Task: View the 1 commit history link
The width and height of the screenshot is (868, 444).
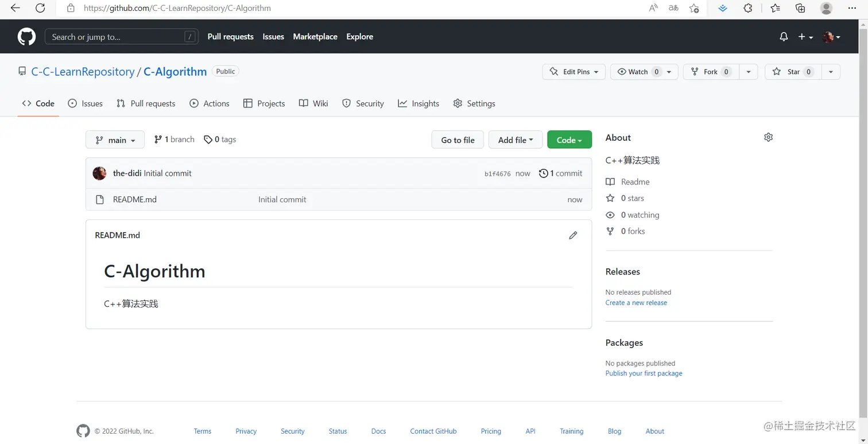Action: click(560, 173)
